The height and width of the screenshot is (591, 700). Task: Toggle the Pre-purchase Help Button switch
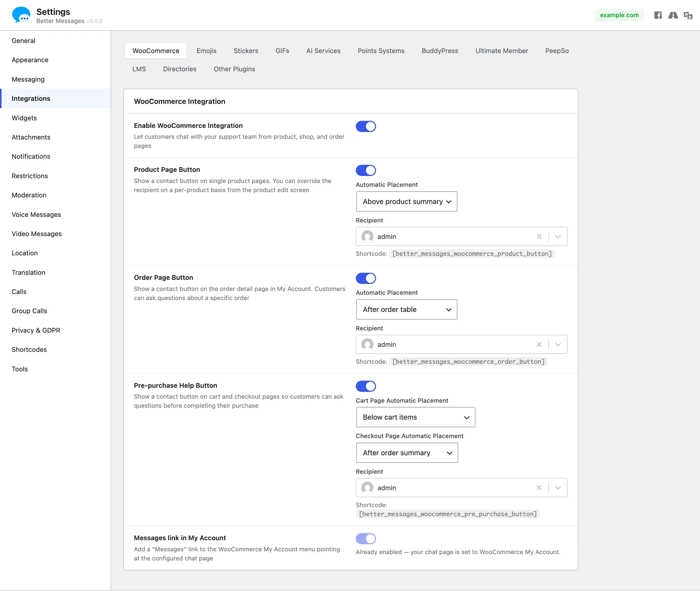tap(366, 386)
